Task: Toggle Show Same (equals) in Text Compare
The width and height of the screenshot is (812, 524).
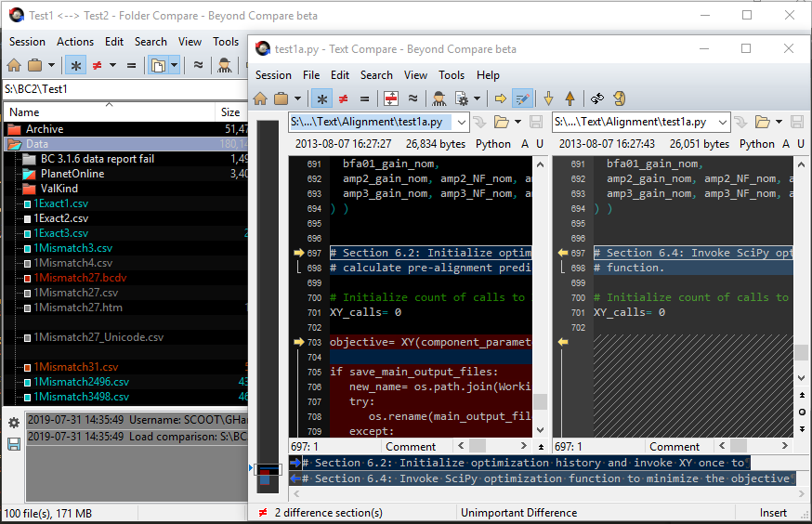Action: (x=364, y=98)
